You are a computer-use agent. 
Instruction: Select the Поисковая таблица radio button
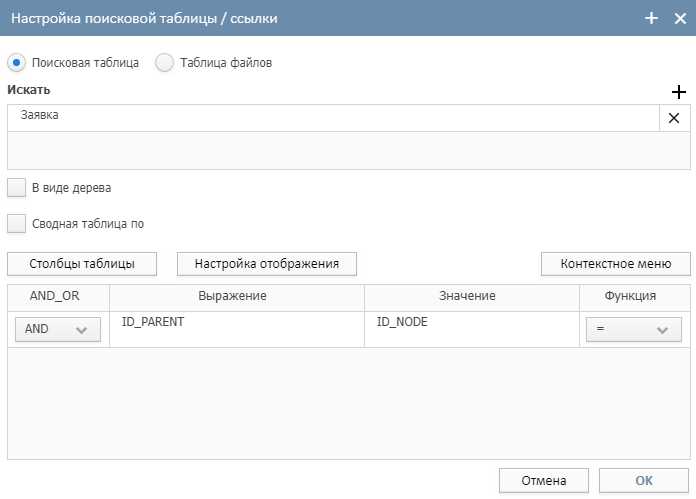pyautogui.click(x=16, y=63)
